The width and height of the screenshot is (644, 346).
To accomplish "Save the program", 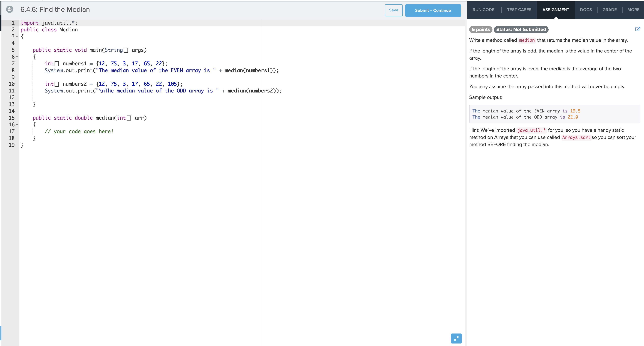I will pos(393,10).
